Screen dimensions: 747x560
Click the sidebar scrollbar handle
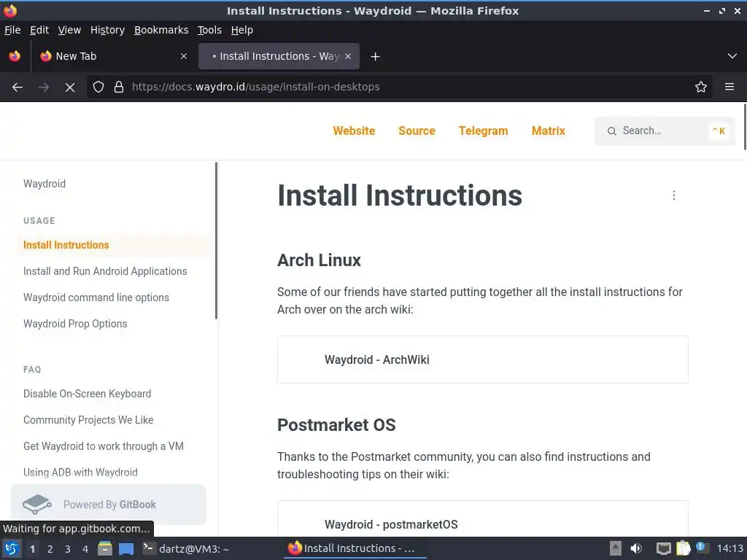coord(216,241)
